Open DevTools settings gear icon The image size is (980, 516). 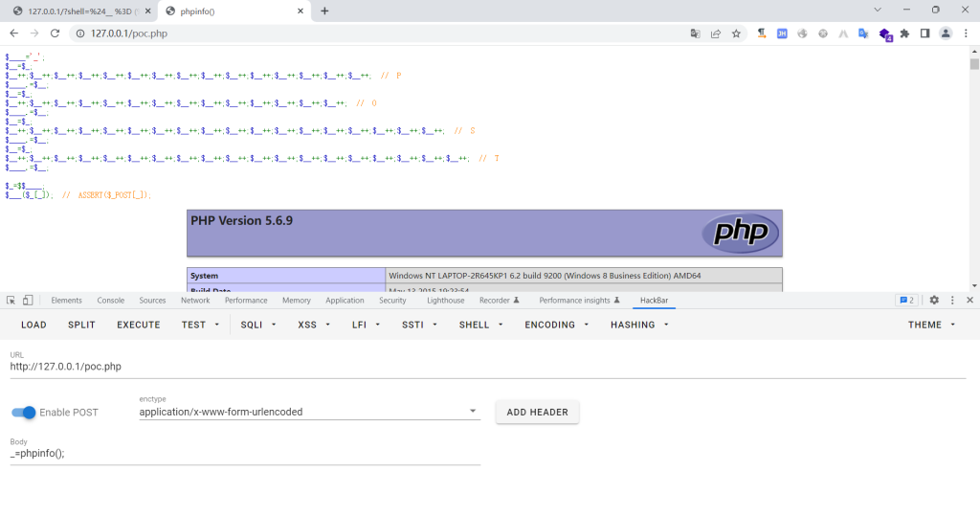pyautogui.click(x=934, y=301)
